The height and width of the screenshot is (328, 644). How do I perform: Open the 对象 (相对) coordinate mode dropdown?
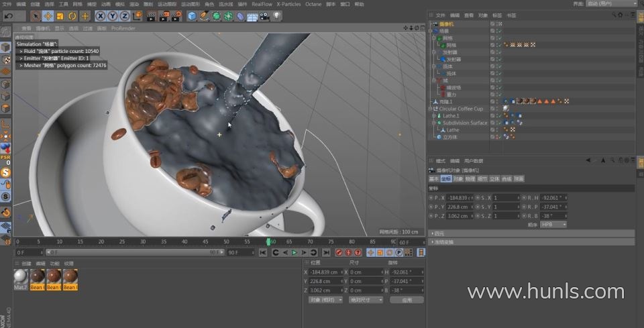tap(327, 300)
